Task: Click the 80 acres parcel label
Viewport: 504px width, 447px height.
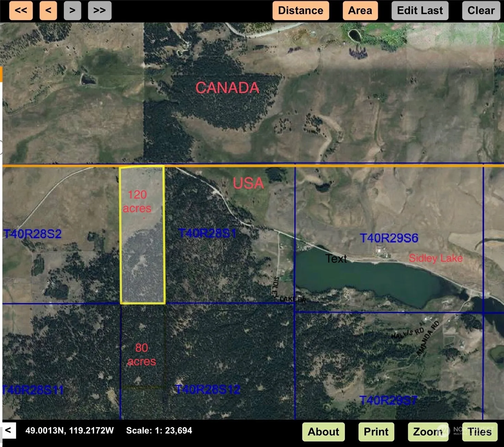Action: [142, 354]
